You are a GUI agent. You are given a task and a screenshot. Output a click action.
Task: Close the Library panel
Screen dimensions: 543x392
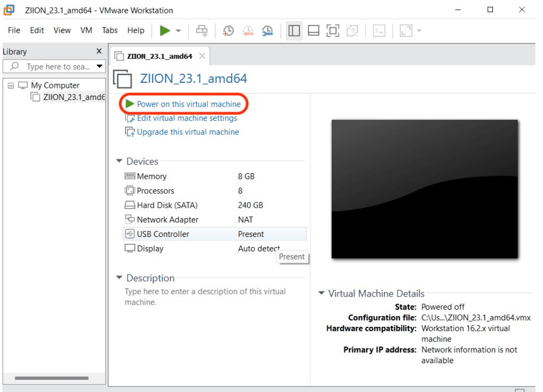(x=99, y=51)
